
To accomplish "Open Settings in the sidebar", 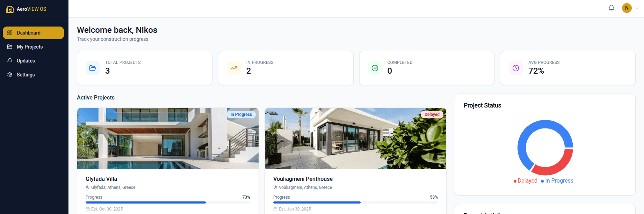I will [33, 75].
